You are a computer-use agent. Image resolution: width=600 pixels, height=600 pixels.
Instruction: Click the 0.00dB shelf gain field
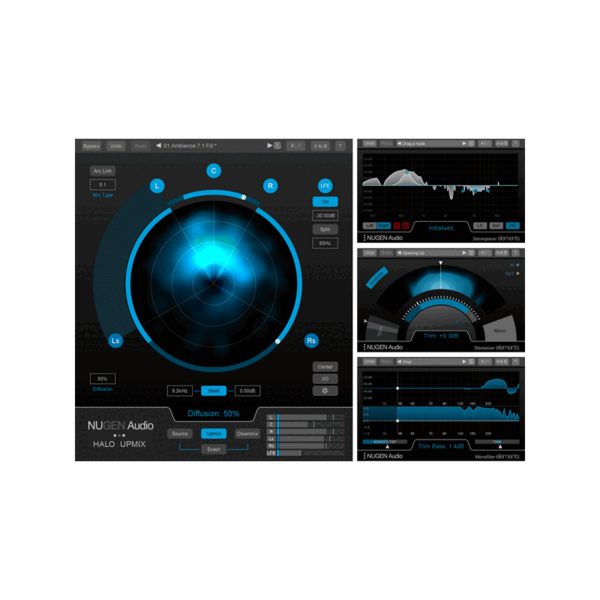[x=247, y=391]
